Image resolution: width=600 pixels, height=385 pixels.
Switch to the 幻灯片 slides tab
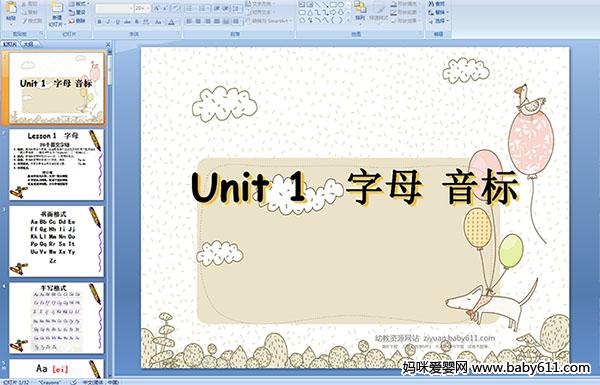click(10, 44)
